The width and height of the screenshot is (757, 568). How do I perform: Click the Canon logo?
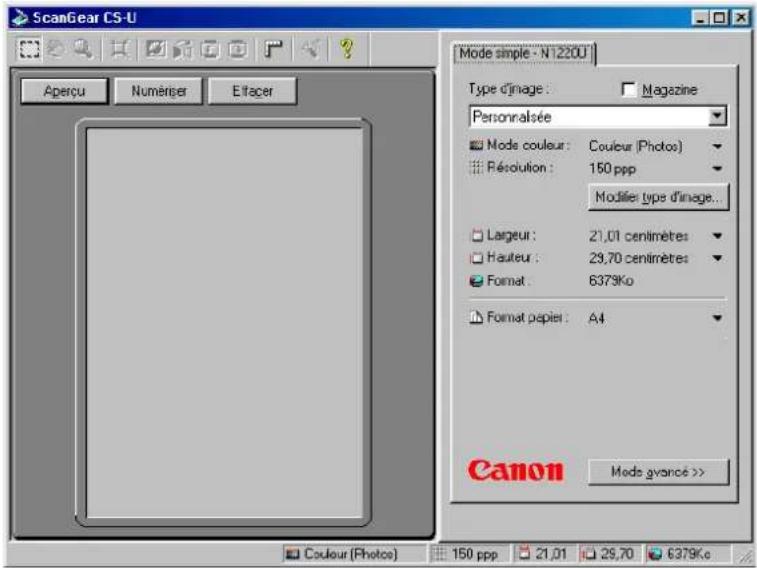point(516,471)
